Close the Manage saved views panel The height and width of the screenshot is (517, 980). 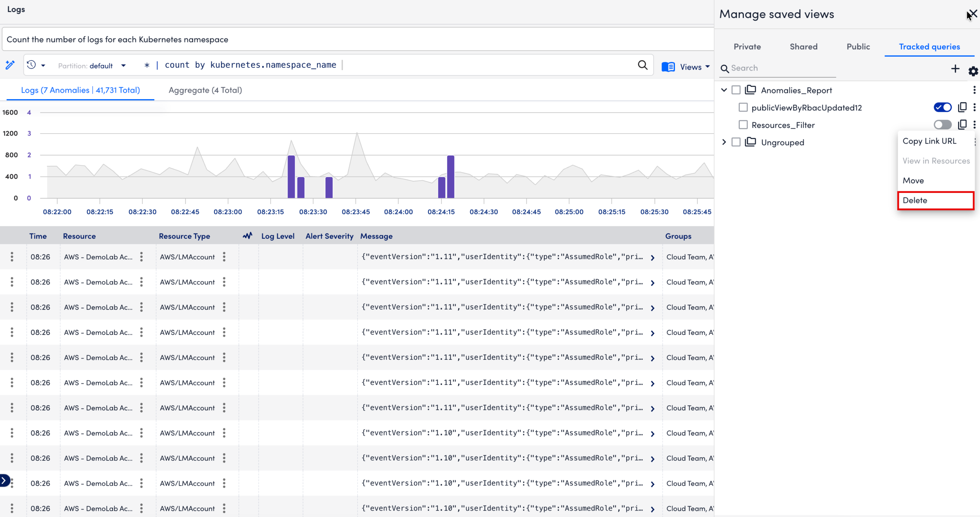972,14
